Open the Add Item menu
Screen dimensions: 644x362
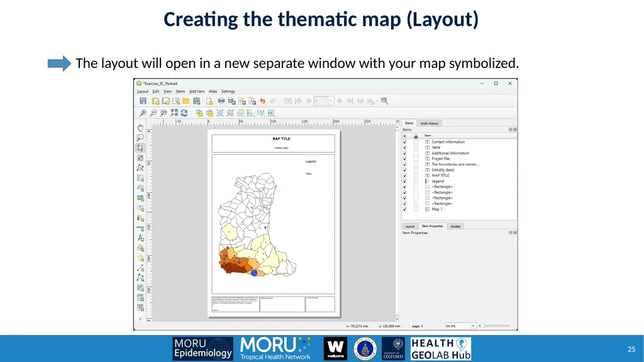[197, 91]
